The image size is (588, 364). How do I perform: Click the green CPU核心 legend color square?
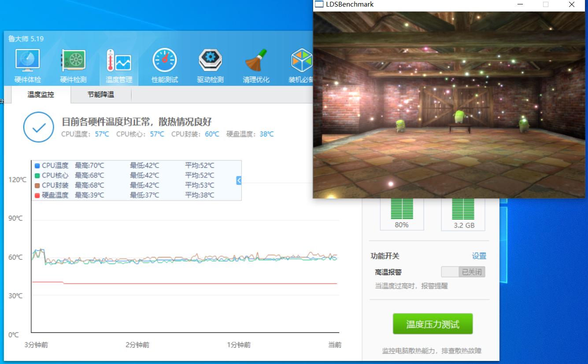(37, 176)
